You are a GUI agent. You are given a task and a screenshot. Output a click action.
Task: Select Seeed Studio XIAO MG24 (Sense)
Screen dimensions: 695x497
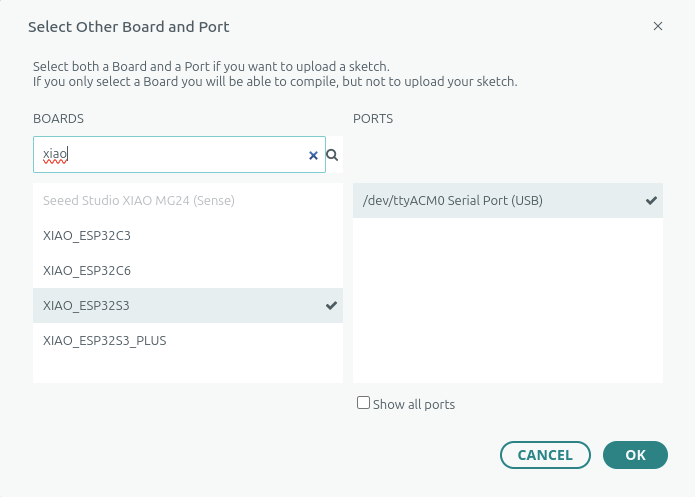(138, 200)
